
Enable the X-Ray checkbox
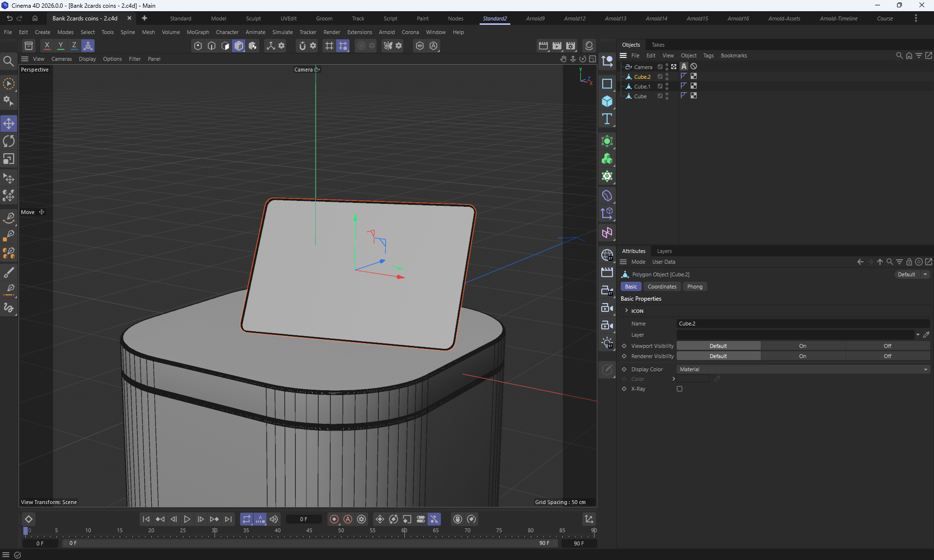point(680,389)
